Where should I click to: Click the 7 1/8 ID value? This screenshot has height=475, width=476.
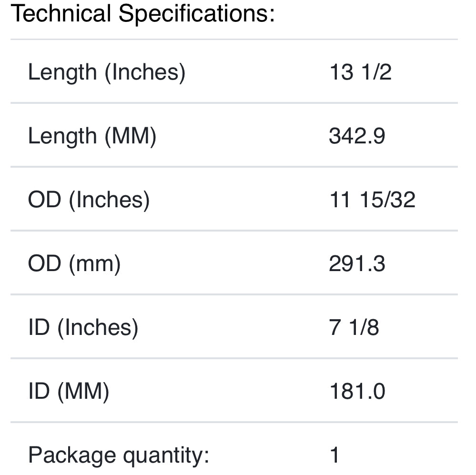click(x=354, y=327)
